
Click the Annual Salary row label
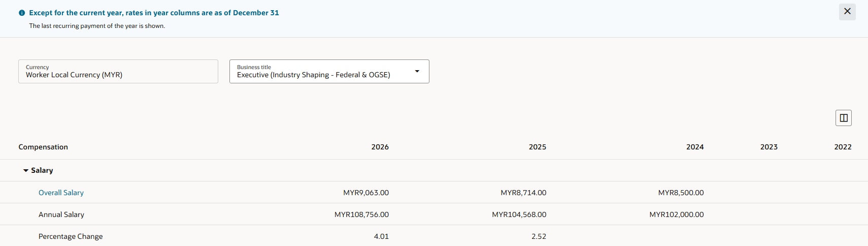click(x=61, y=214)
